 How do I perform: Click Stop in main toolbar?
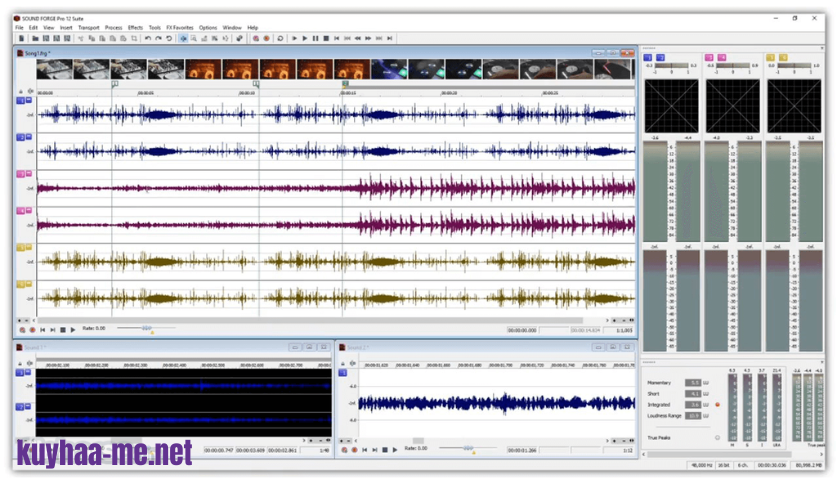[x=326, y=38]
